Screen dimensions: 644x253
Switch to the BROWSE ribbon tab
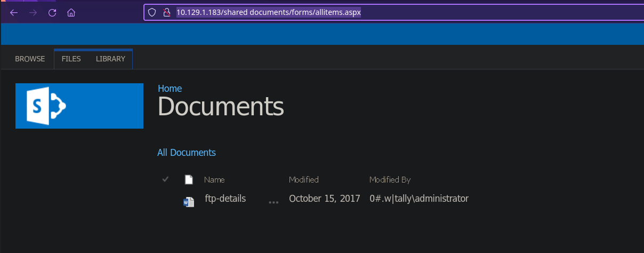tap(30, 59)
